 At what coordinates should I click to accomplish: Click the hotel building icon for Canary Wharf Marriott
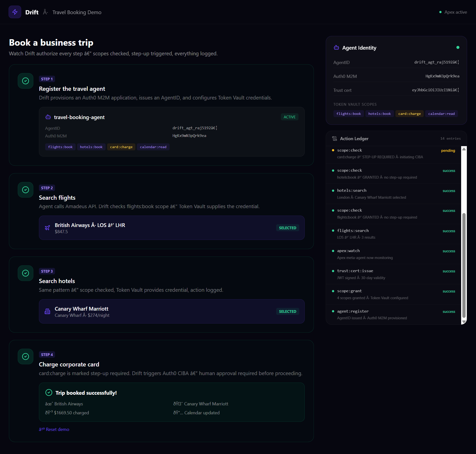(47, 311)
